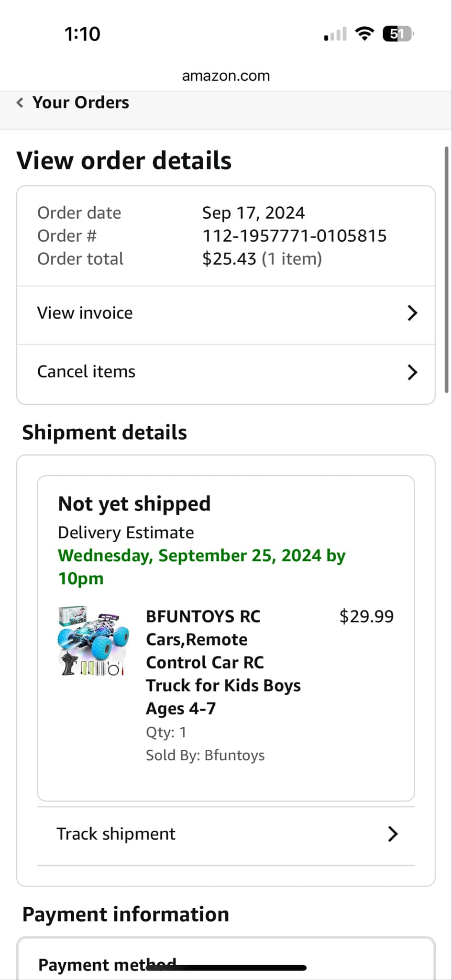
Task: Open the View invoice row
Action: click(x=85, y=313)
